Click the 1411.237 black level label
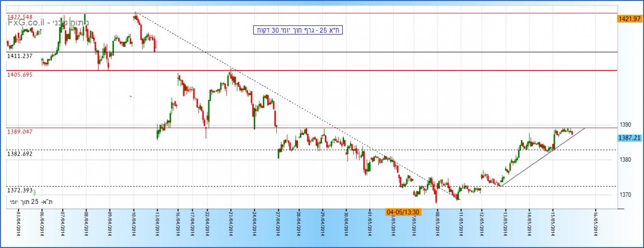Viewport: 644px width, 248px height. click(20, 56)
